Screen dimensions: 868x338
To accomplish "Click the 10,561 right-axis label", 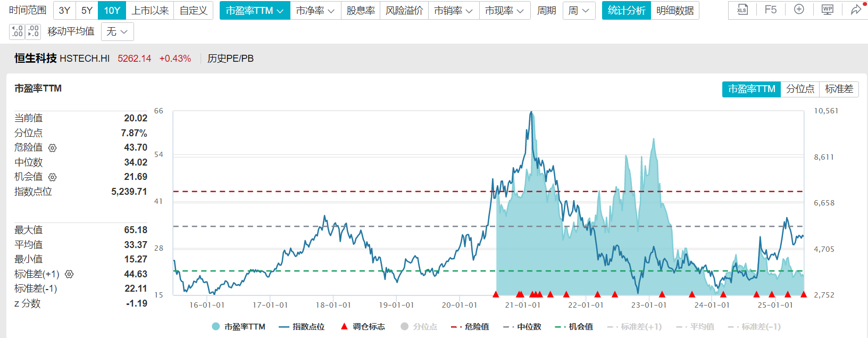I will tap(826, 111).
